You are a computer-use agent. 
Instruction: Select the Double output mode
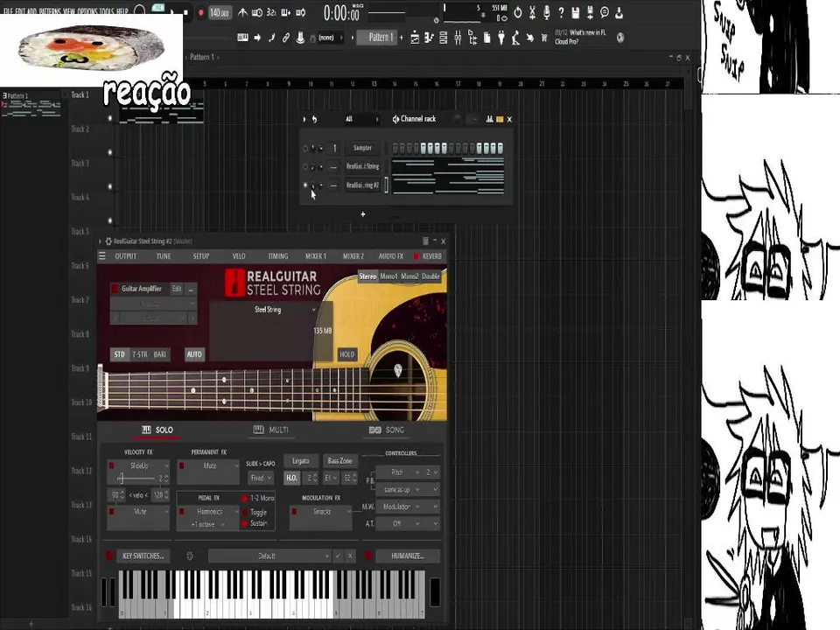point(430,276)
